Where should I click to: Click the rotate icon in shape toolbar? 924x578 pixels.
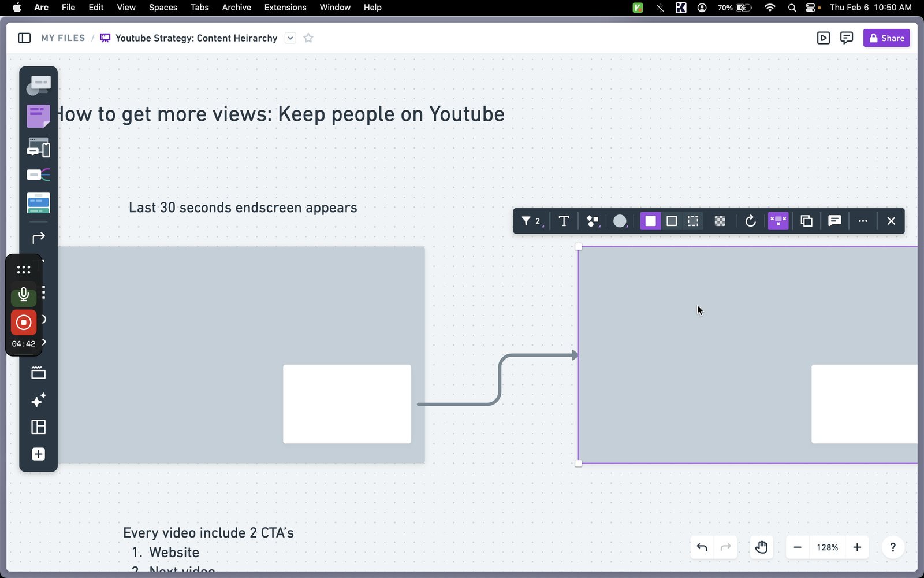pos(750,221)
